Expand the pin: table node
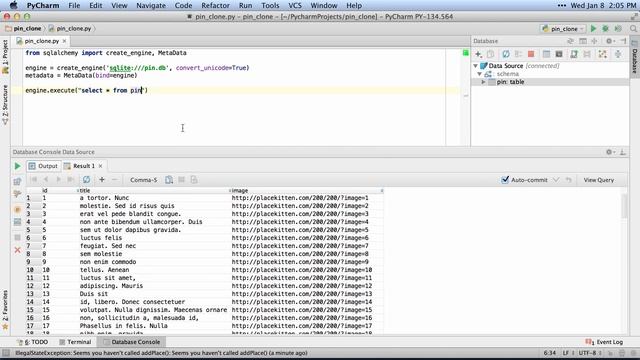The height and width of the screenshot is (360, 640). [484, 82]
